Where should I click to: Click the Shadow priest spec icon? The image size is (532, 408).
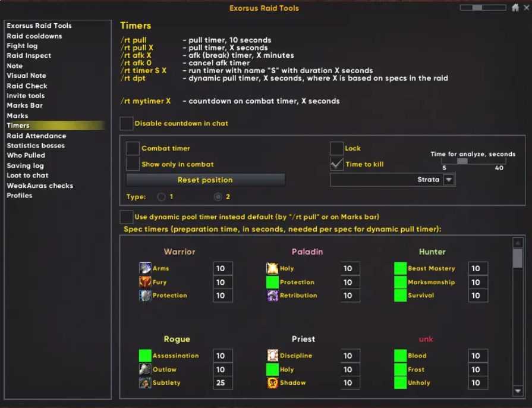[x=272, y=383]
